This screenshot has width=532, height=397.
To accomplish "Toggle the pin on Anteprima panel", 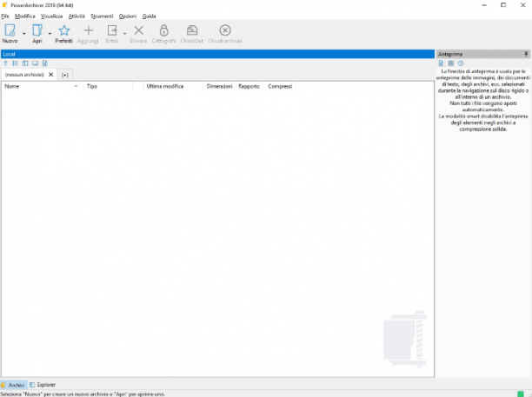I will point(526,54).
